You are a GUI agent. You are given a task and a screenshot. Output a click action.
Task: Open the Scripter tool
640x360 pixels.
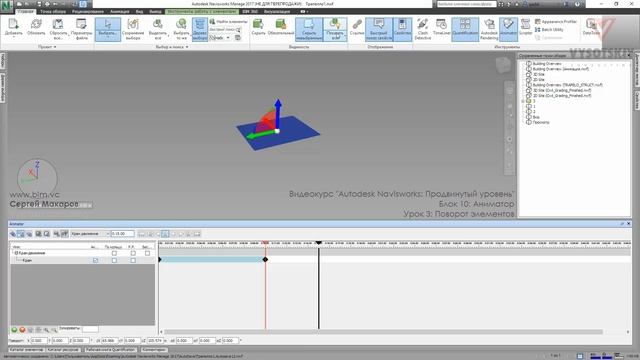click(x=526, y=27)
